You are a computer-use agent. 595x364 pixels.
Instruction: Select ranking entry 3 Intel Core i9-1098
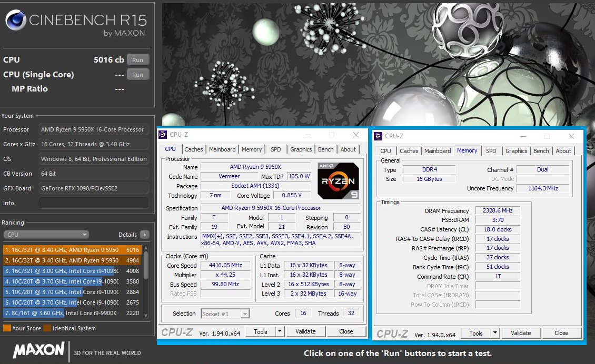[72, 271]
